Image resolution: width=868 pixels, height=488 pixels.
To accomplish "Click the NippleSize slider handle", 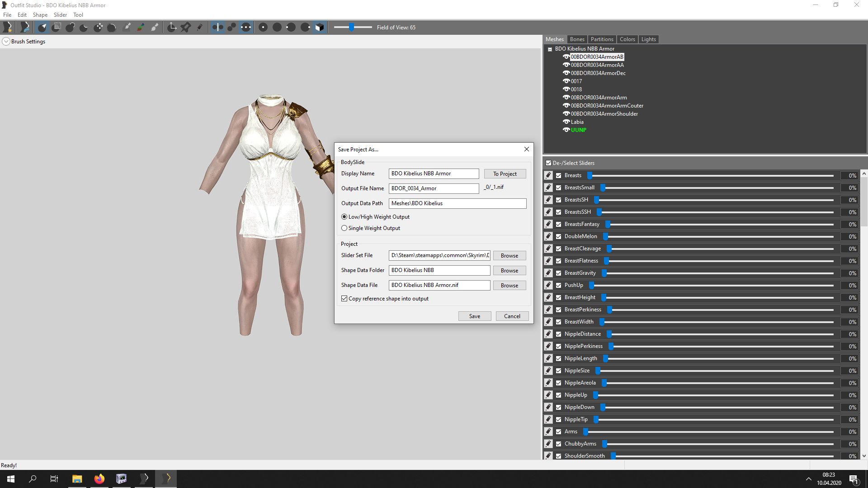I will (x=598, y=371).
